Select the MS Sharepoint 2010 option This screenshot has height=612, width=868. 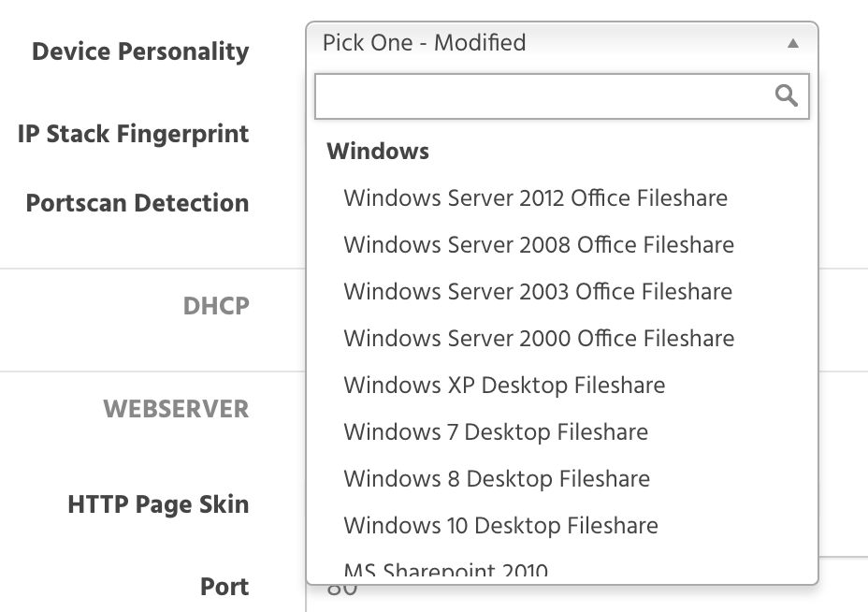(446, 570)
